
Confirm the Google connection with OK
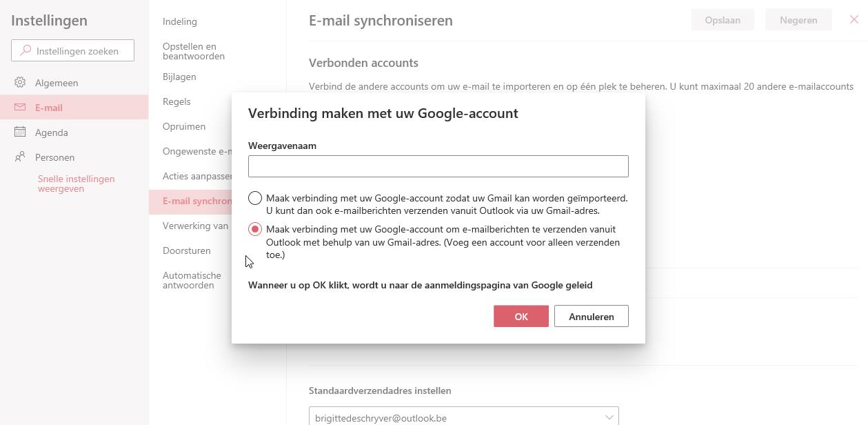click(521, 316)
